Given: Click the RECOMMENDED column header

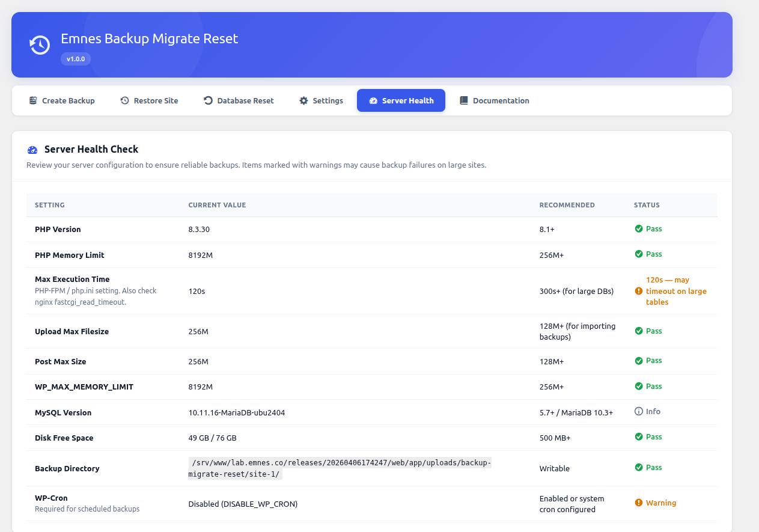Looking at the screenshot, I should [567, 205].
